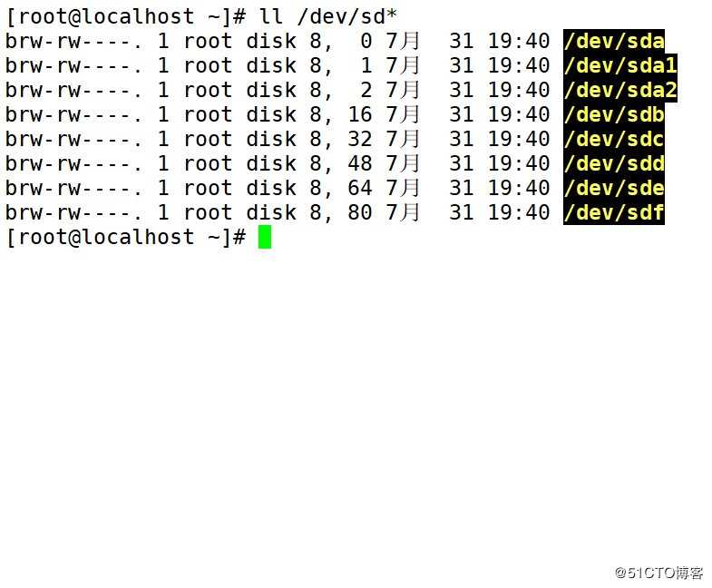Click the highlighted /dev/sda device name

pos(614,41)
